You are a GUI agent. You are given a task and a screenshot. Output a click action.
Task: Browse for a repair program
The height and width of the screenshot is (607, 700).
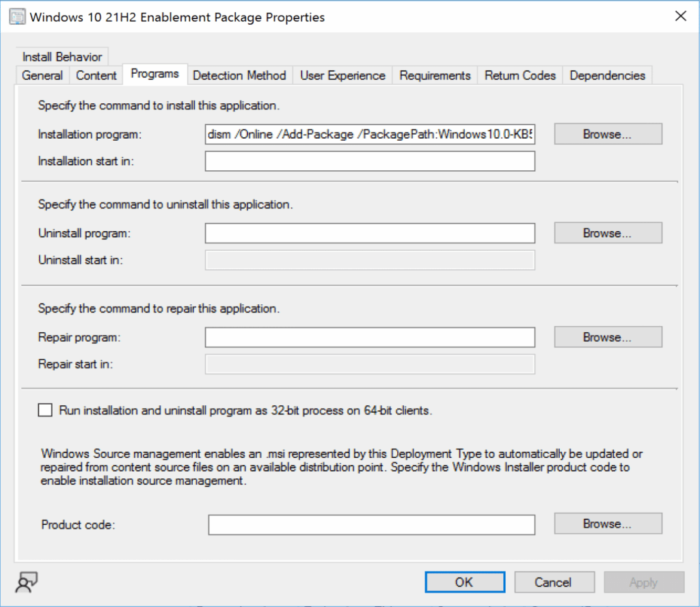(x=607, y=336)
